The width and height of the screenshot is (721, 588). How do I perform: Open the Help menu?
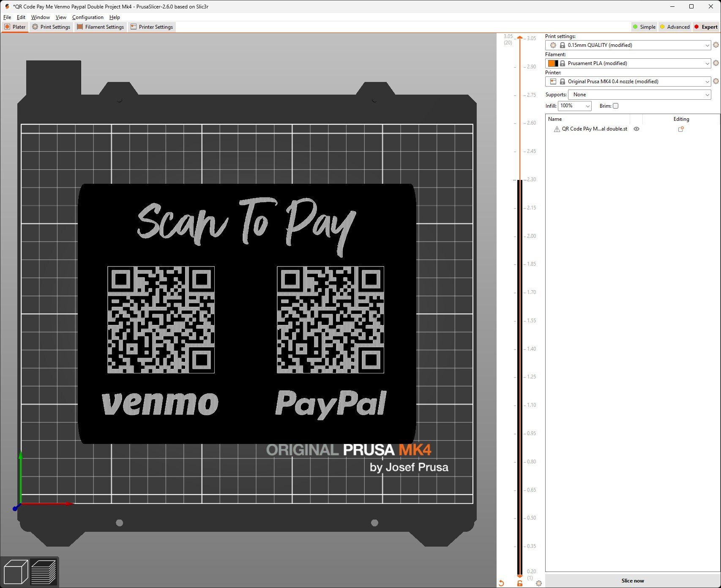coord(115,17)
